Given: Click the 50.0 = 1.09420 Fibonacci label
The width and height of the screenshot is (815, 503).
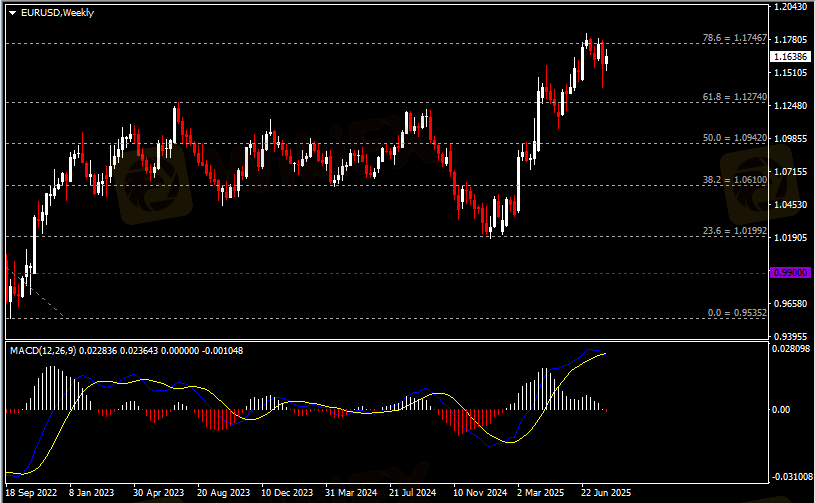Looking at the screenshot, I should click(734, 138).
